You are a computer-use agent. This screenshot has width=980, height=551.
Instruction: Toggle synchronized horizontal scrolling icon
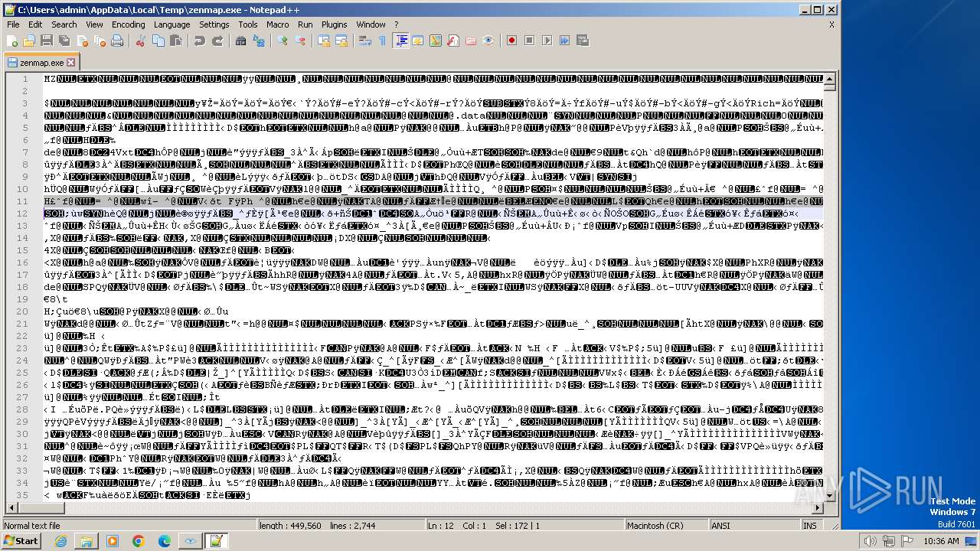341,41
